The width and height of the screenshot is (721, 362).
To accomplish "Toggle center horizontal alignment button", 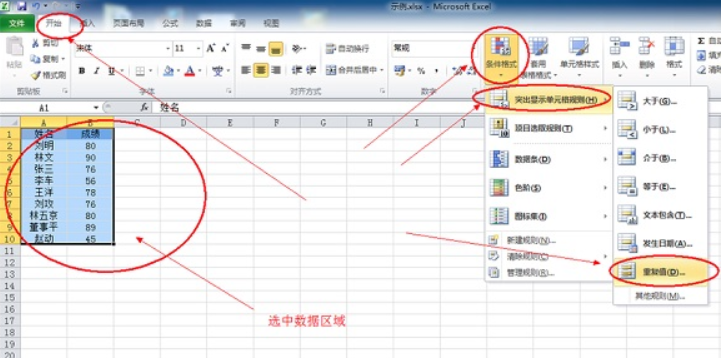I will (261, 70).
